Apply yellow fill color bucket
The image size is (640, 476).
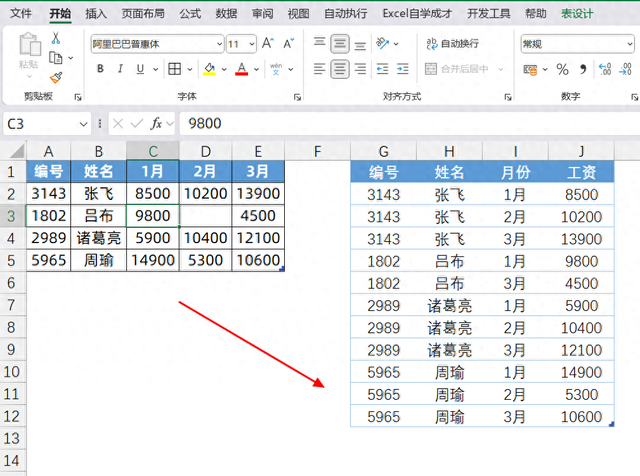pyautogui.click(x=210, y=69)
